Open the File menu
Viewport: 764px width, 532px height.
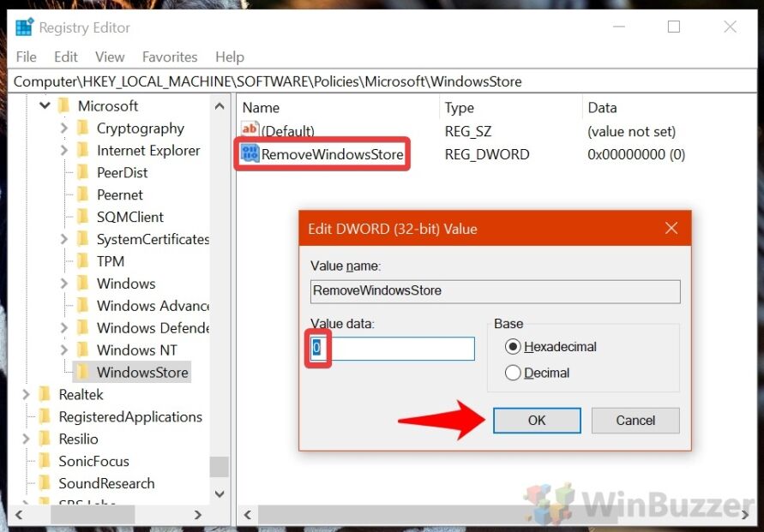coord(26,57)
